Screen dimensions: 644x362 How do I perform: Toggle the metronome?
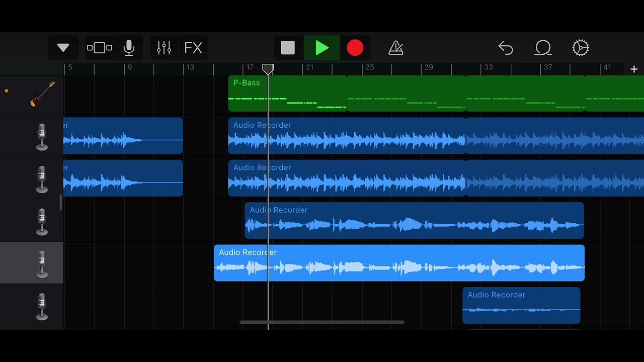396,48
